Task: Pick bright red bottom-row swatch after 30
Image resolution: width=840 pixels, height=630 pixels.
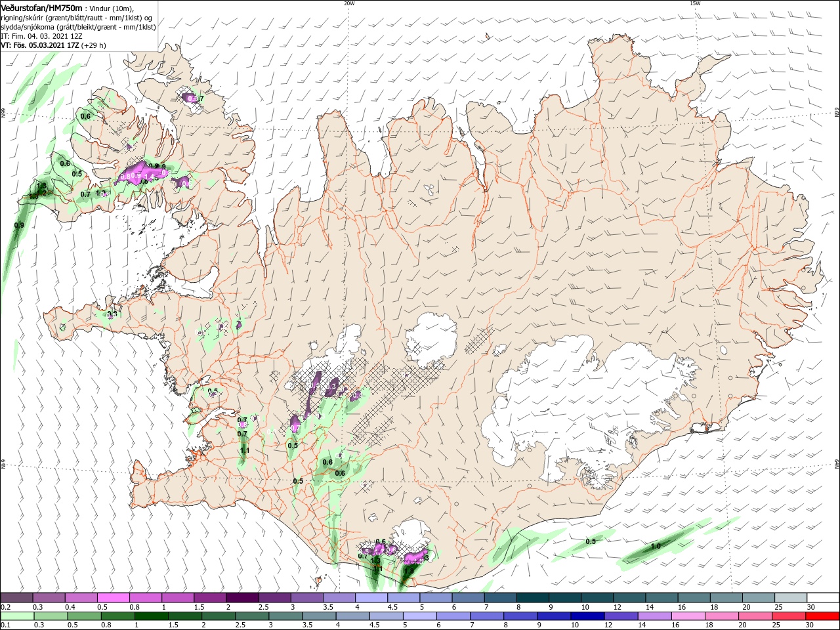Action: (x=822, y=616)
